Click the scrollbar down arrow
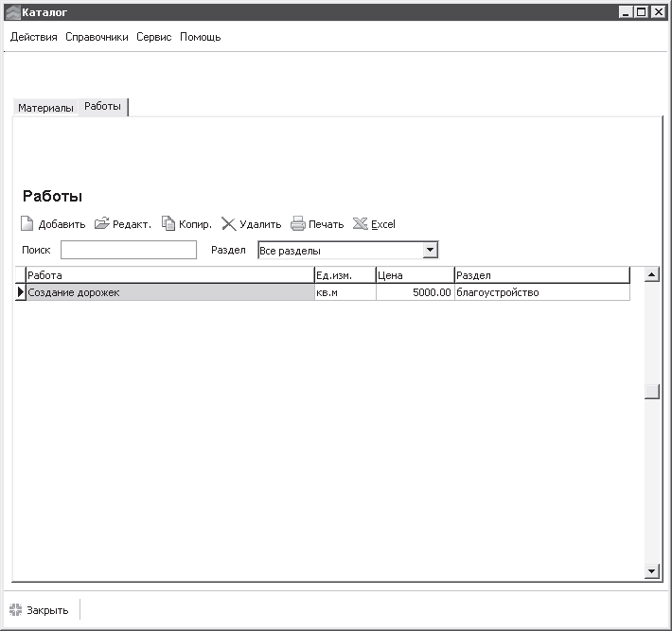672x631 pixels. point(651,570)
